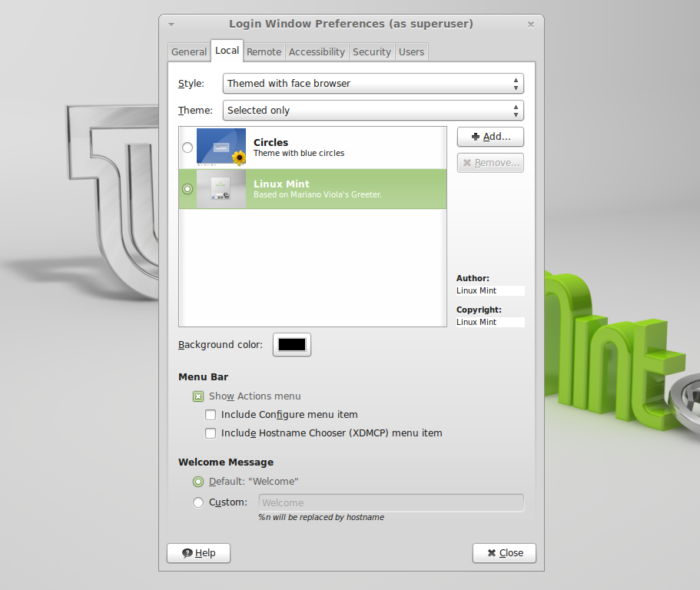Open the Style dropdown
The height and width of the screenshot is (590, 700).
(x=373, y=84)
